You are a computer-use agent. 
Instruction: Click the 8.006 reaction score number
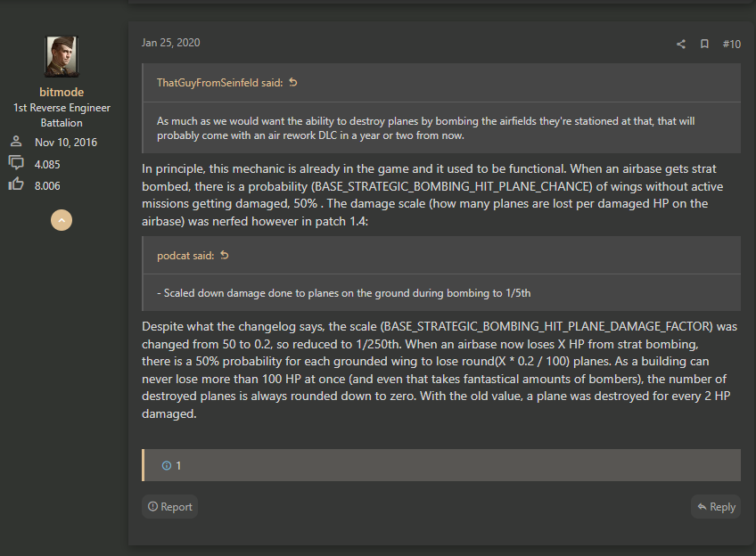click(x=47, y=186)
